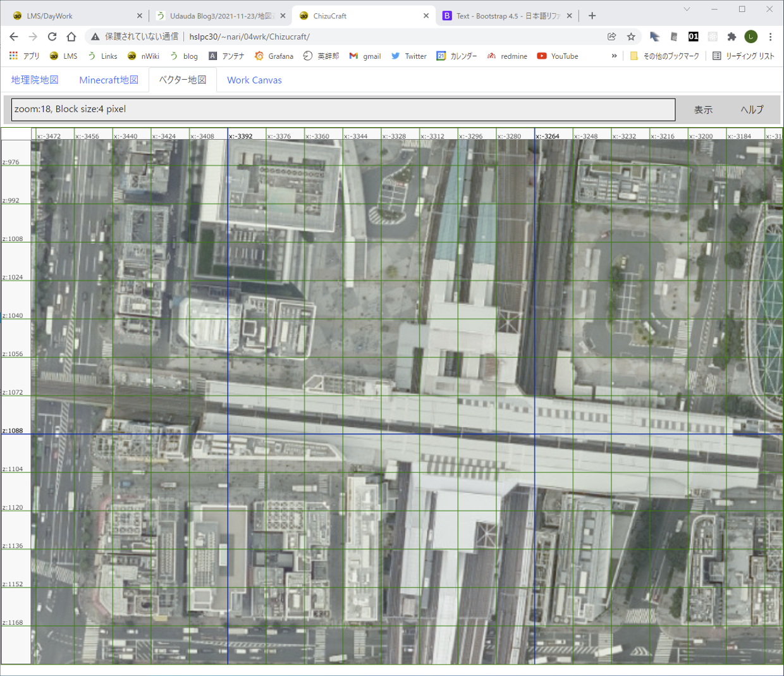Open the Apps shortcut in the bookmarks bar

tap(24, 56)
